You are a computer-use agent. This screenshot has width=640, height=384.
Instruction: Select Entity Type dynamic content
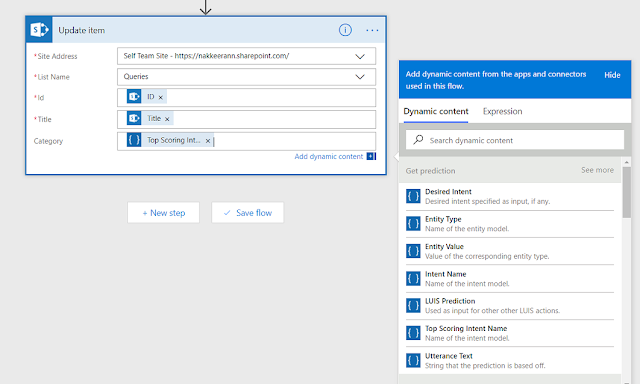coord(510,224)
